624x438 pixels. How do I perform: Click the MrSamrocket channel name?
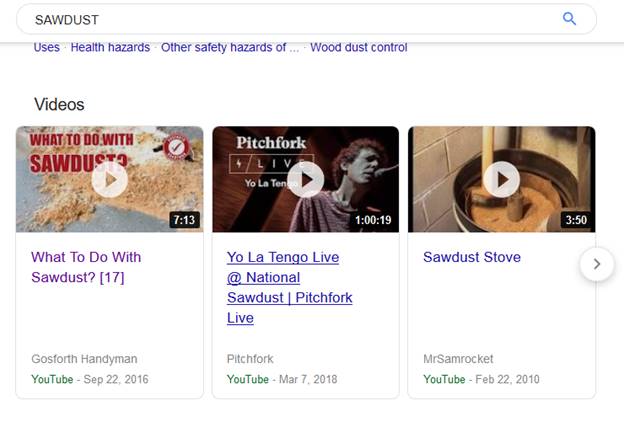(x=458, y=359)
